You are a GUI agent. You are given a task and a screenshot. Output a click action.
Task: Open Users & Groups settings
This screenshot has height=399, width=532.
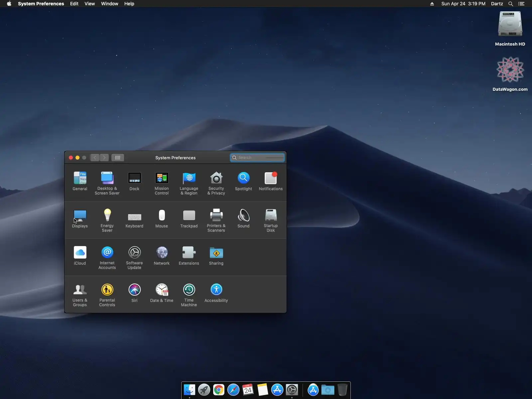pos(80,295)
